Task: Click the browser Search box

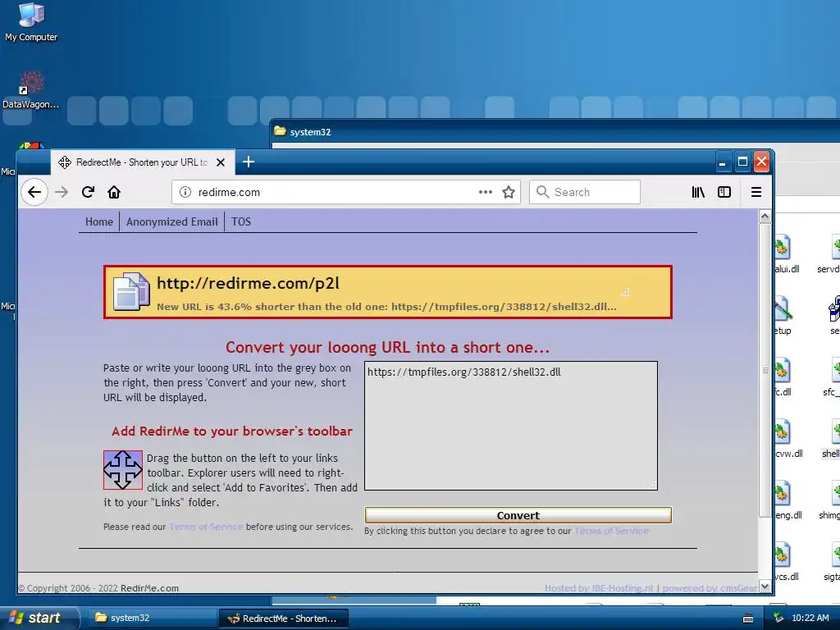Action: tap(585, 192)
